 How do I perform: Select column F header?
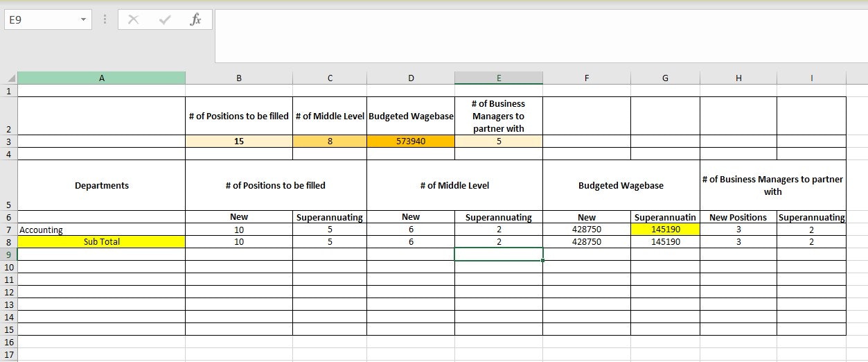click(x=587, y=78)
